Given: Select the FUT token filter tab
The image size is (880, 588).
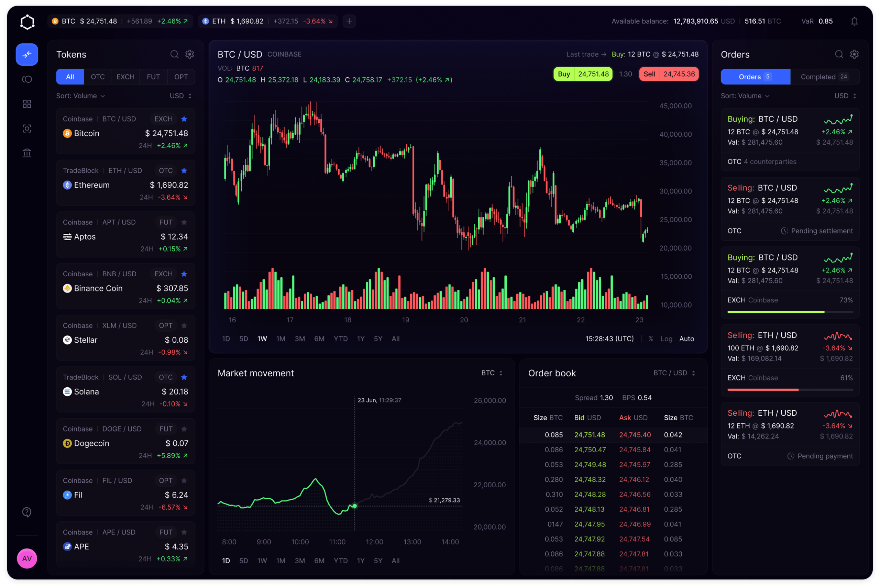Looking at the screenshot, I should pos(153,77).
